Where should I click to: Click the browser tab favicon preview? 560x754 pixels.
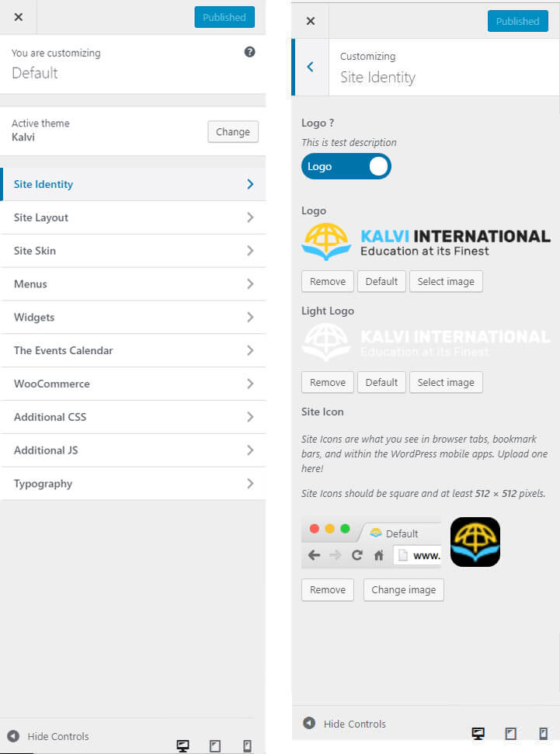pos(376,533)
